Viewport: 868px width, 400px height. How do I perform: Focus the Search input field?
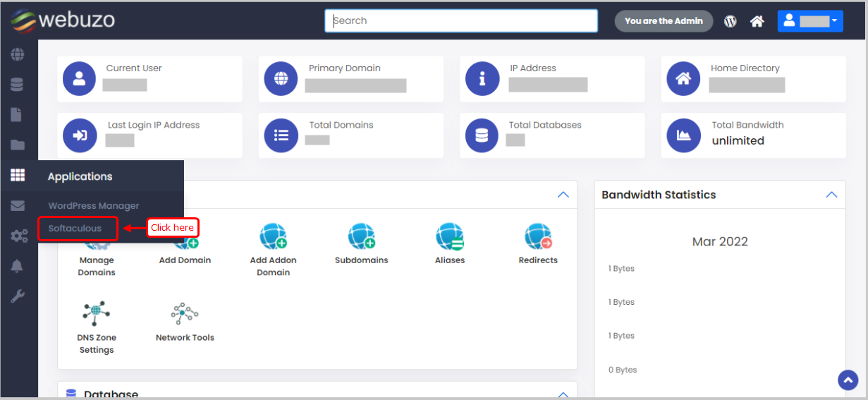[x=460, y=21]
